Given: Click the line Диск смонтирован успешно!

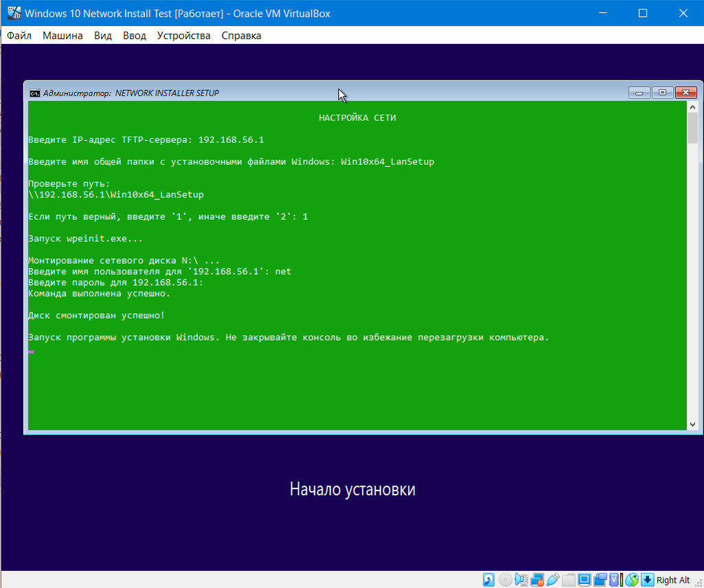Looking at the screenshot, I should [97, 315].
